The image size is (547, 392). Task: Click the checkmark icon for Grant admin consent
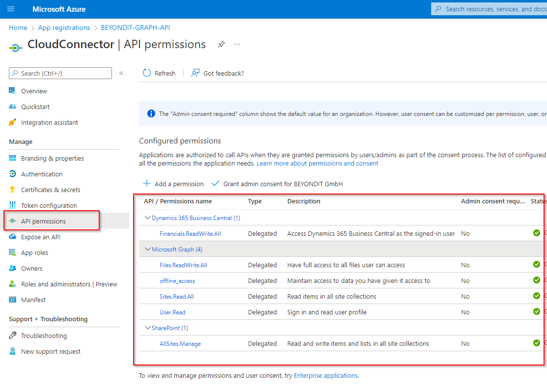coord(216,183)
